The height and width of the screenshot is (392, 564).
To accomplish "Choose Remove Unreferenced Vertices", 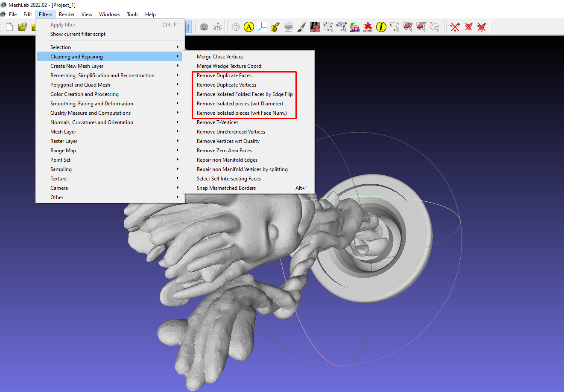I will pyautogui.click(x=248, y=132).
